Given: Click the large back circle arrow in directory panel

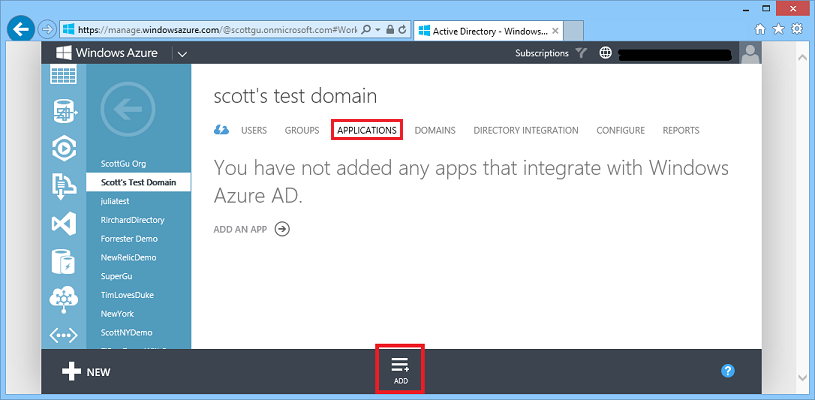Looking at the screenshot, I should [x=128, y=109].
